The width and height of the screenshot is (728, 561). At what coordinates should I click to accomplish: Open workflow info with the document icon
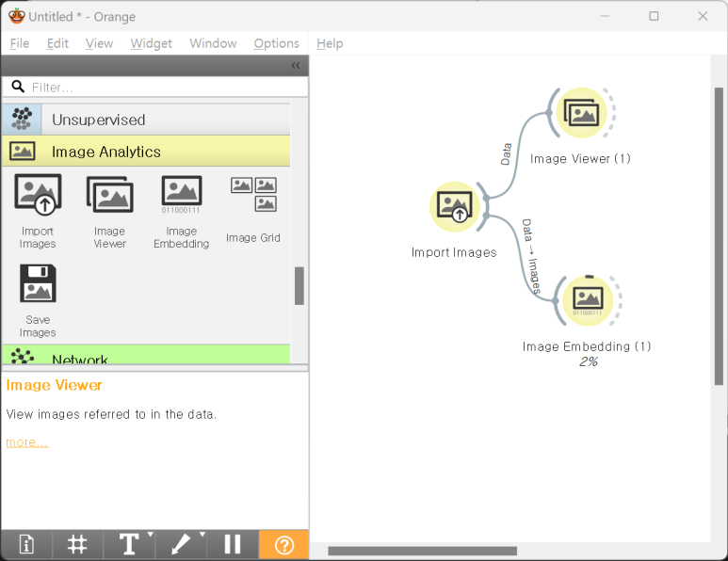(26, 544)
